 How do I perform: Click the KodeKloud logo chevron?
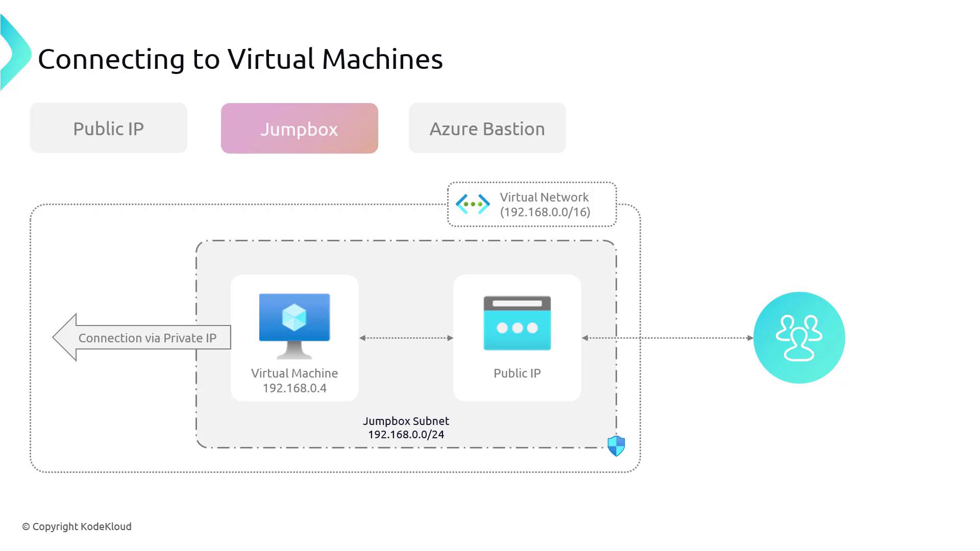pyautogui.click(x=15, y=54)
